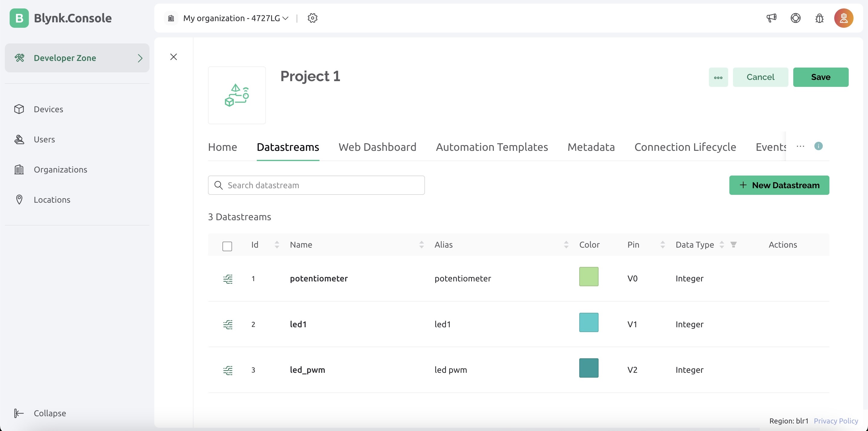Image resolution: width=868 pixels, height=431 pixels.
Task: Click the Developer Zone tools icon
Action: coord(19,58)
